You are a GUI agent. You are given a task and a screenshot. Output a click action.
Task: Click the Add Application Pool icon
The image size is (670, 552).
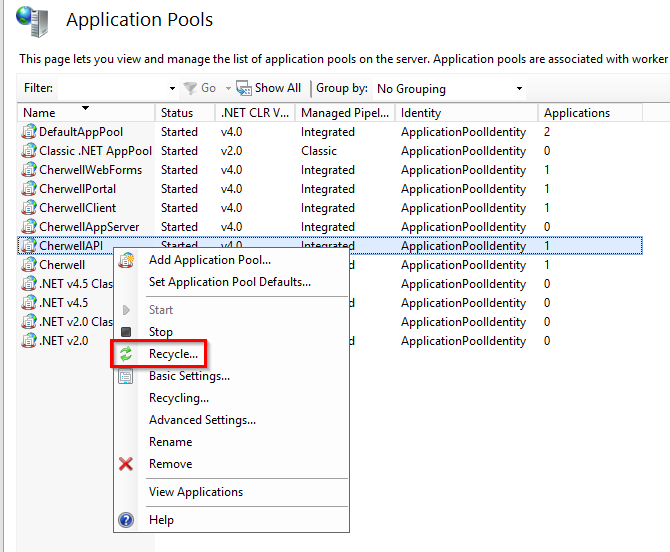pos(126,260)
